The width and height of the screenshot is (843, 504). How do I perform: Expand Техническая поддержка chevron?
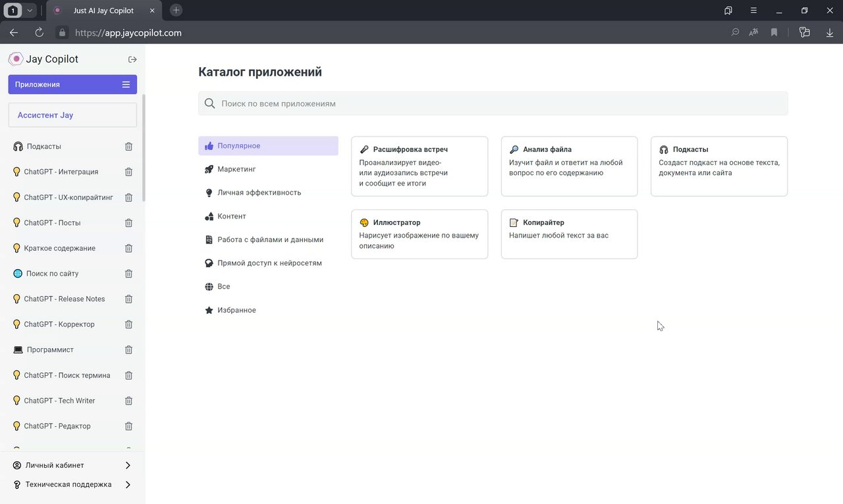(x=128, y=485)
